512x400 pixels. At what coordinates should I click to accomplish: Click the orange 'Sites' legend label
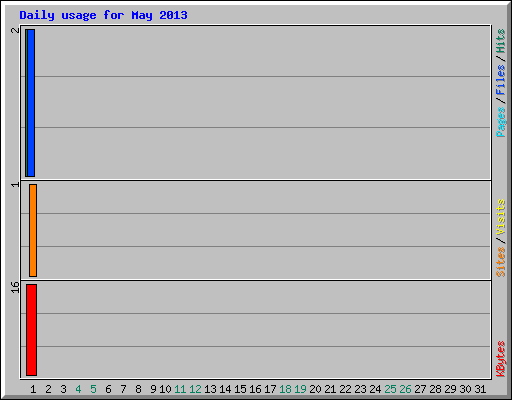point(500,262)
